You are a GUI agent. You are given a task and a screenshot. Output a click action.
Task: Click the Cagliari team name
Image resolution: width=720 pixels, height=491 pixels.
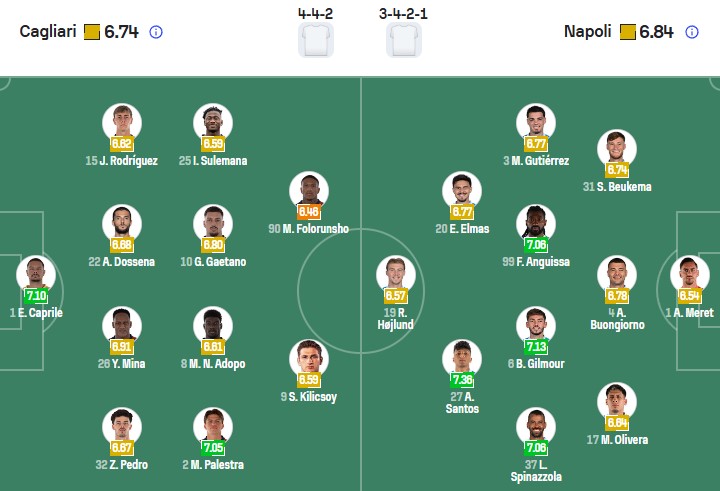pos(47,32)
